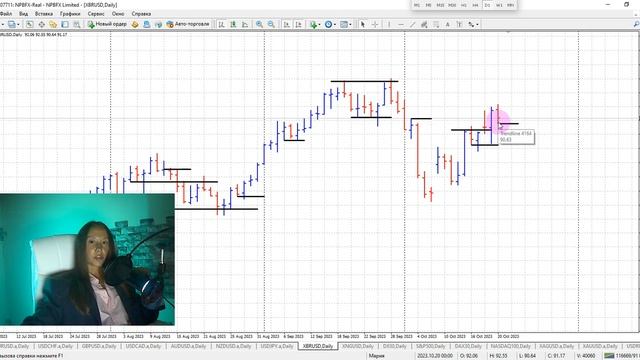
Task: Switch timeframe to W1
Action: pos(499,5)
